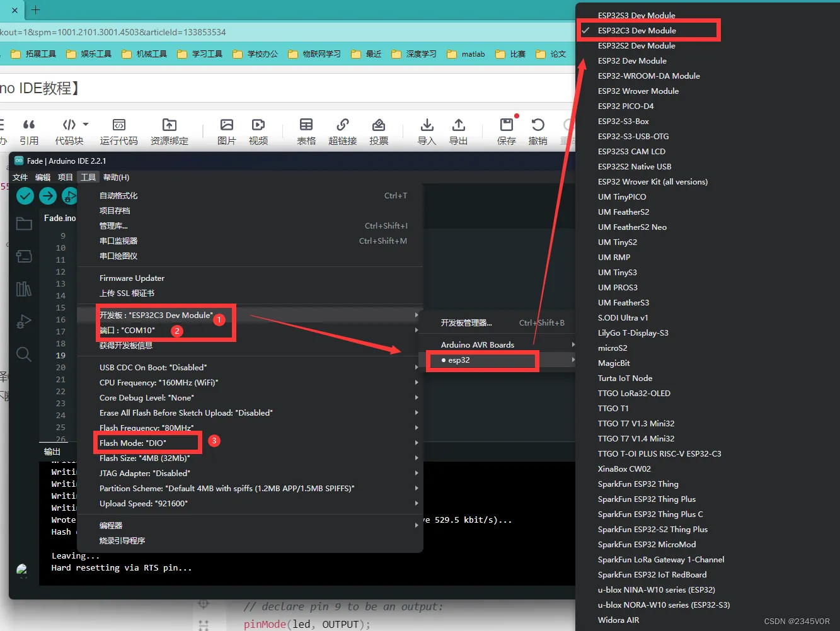Switch to the Fade.ino editor tab
This screenshot has width=840, height=631.
click(x=59, y=218)
